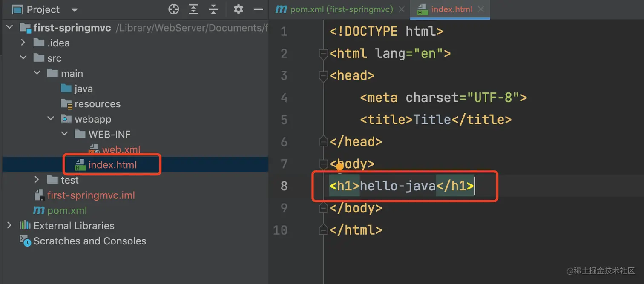This screenshot has width=644, height=284.
Task: Click the Collapse All icon in Project panel
Action: [x=213, y=9]
